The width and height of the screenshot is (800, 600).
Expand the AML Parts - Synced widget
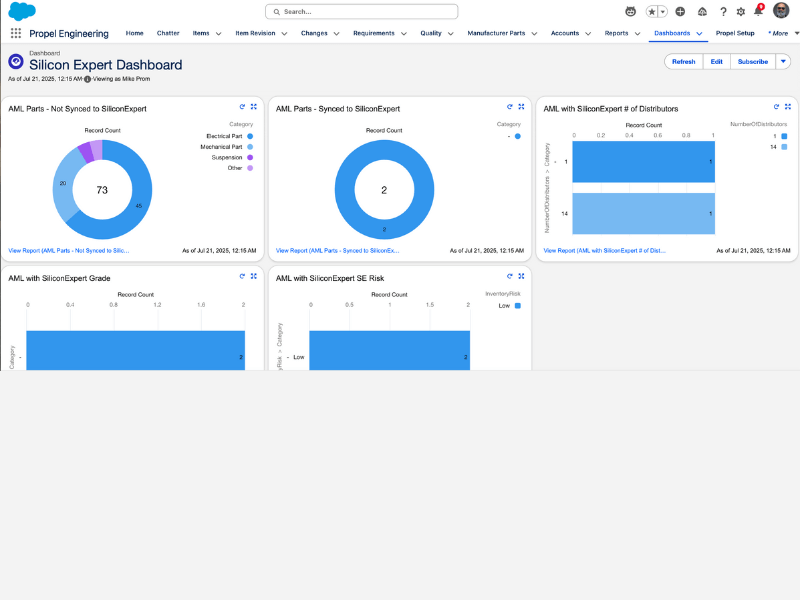(521, 107)
